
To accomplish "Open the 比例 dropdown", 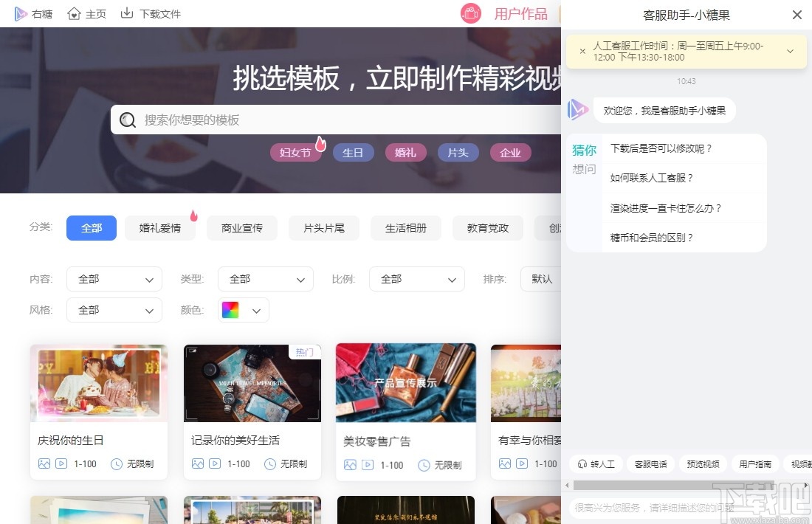I will pyautogui.click(x=417, y=279).
